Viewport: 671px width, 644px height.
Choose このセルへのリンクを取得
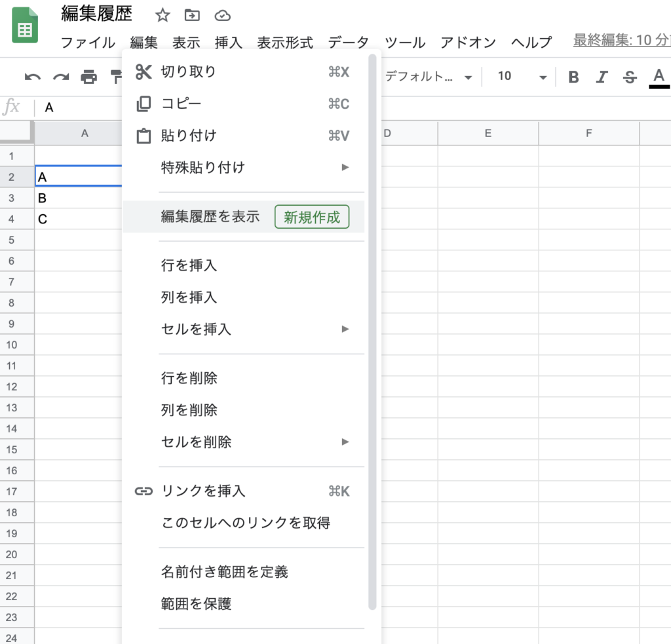coord(243,523)
